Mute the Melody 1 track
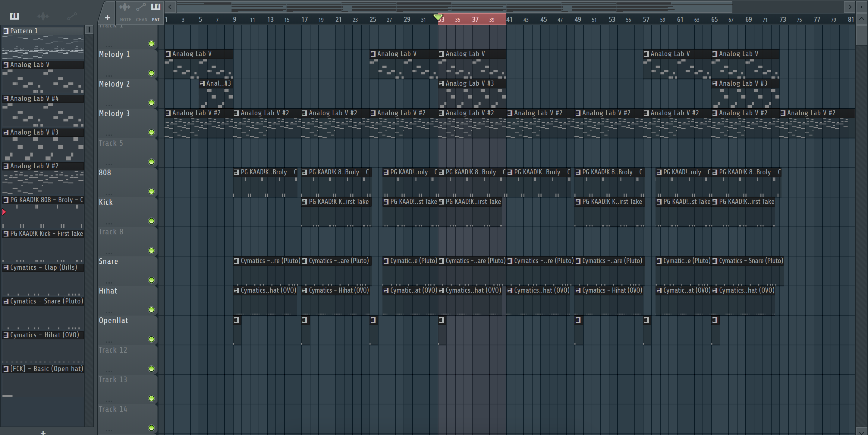 152,73
